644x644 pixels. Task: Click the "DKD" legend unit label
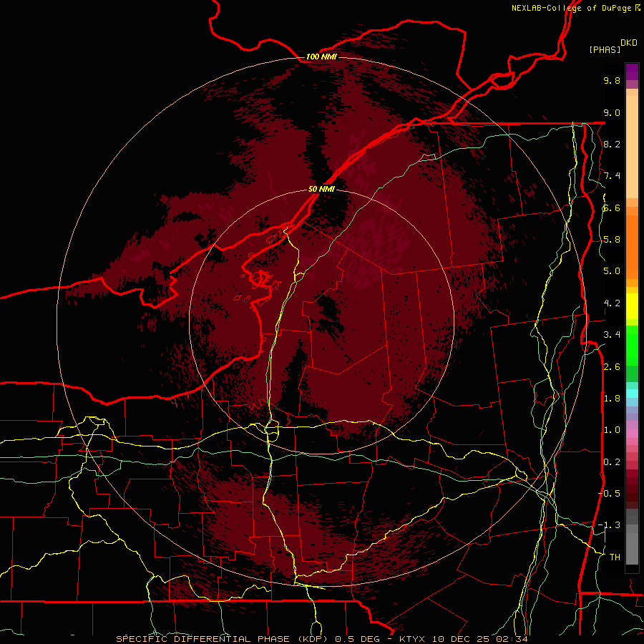coord(629,43)
